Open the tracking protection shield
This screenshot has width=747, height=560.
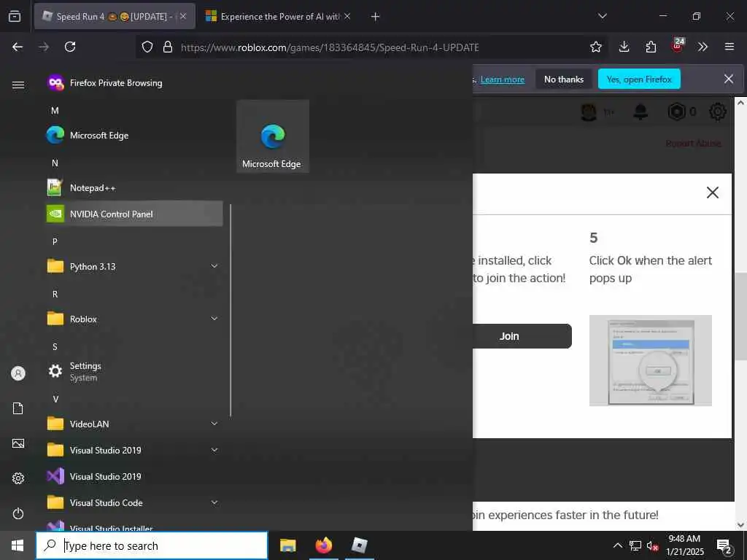(x=147, y=47)
